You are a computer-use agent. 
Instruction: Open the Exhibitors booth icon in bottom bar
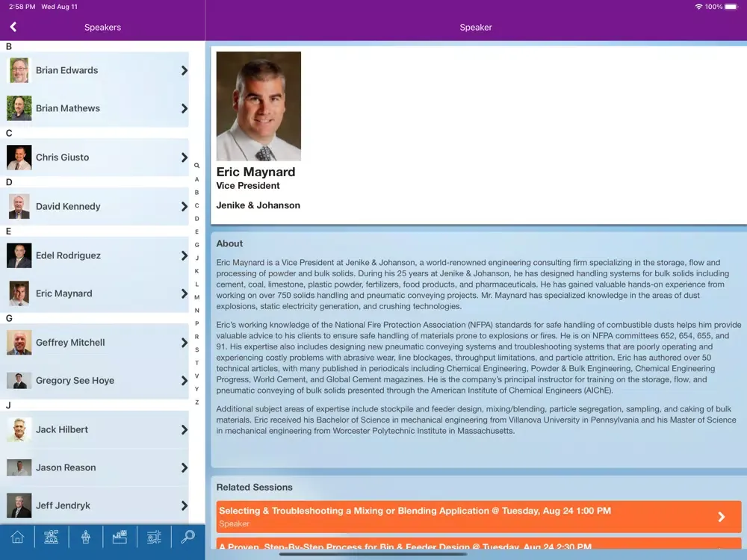pyautogui.click(x=120, y=537)
